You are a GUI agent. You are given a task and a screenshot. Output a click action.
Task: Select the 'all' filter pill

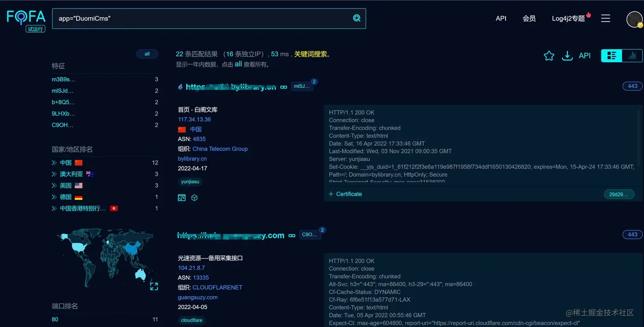(147, 54)
